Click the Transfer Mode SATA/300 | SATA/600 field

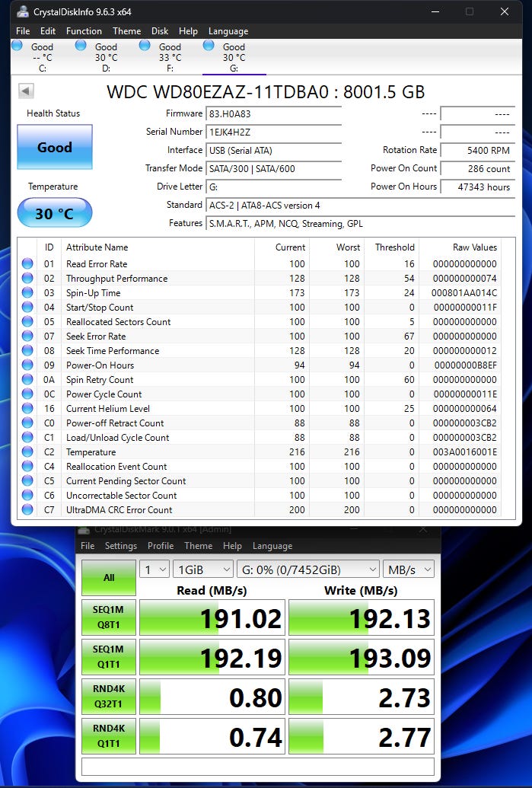point(274,169)
